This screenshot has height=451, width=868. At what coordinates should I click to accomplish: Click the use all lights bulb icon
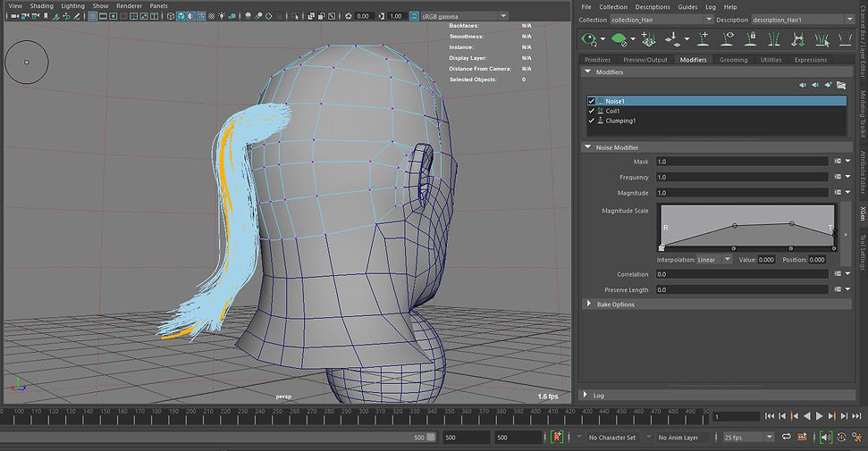[x=222, y=16]
